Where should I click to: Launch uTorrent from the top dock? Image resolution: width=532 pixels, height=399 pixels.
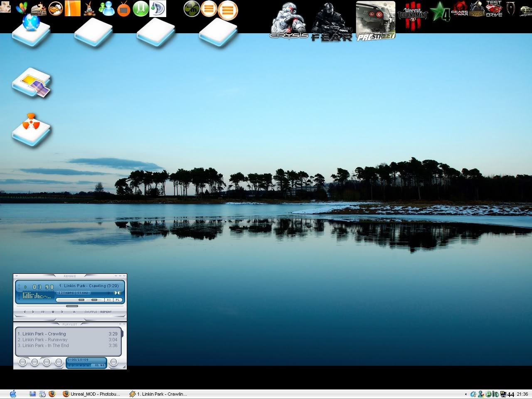pos(140,8)
